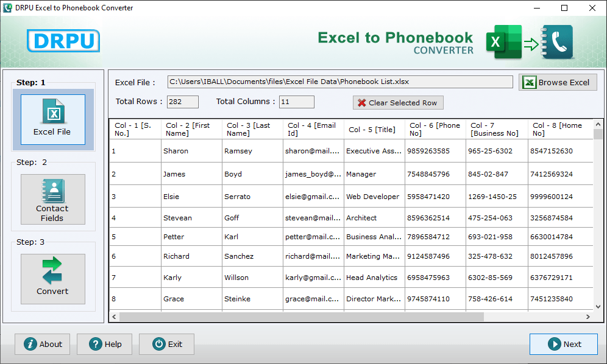Open the Contact Fields step

point(53,199)
